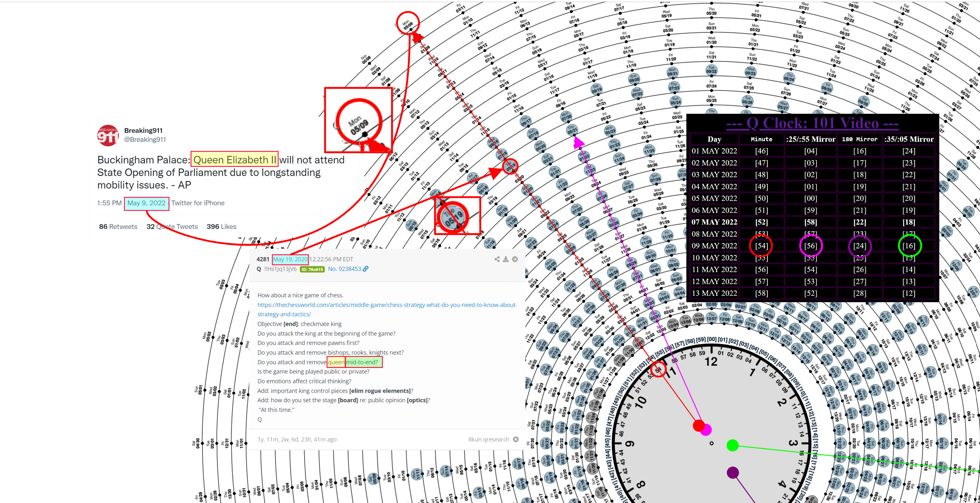Click the share icon on post 4281
980x503 pixels.
(x=497, y=259)
